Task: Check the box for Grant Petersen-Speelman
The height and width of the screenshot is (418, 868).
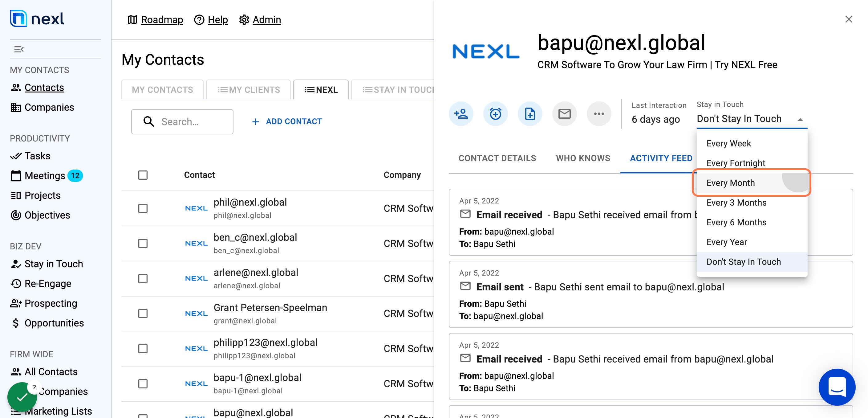Action: 143,313
